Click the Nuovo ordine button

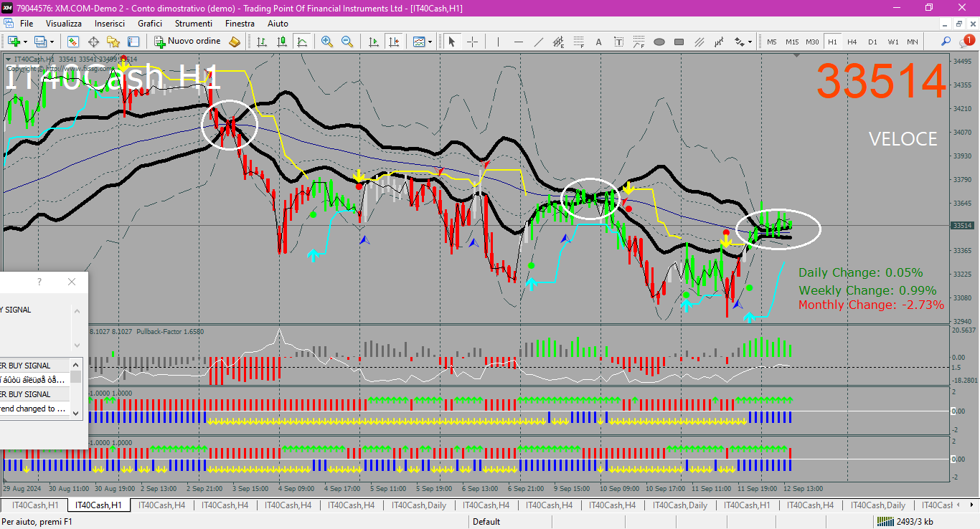188,42
